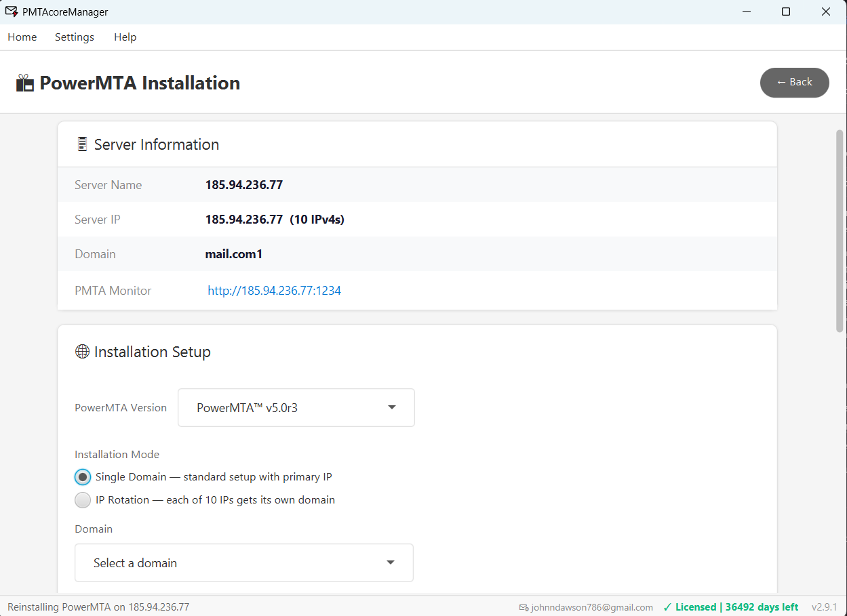Open the PowerMTA Version dropdown

296,407
